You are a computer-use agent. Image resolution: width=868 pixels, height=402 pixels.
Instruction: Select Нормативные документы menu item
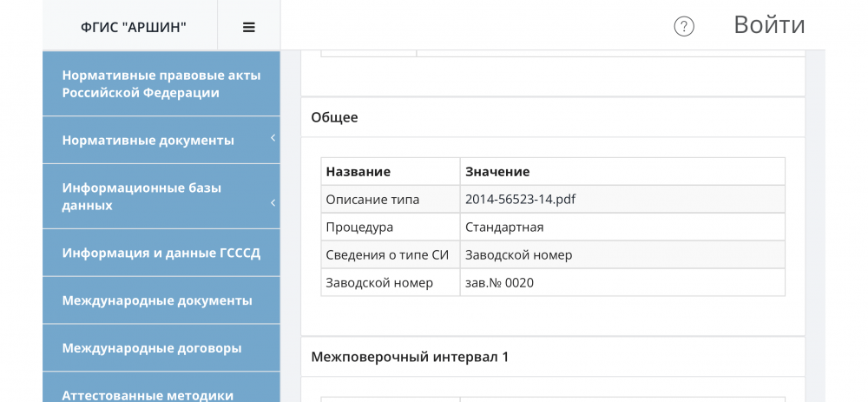click(x=161, y=141)
